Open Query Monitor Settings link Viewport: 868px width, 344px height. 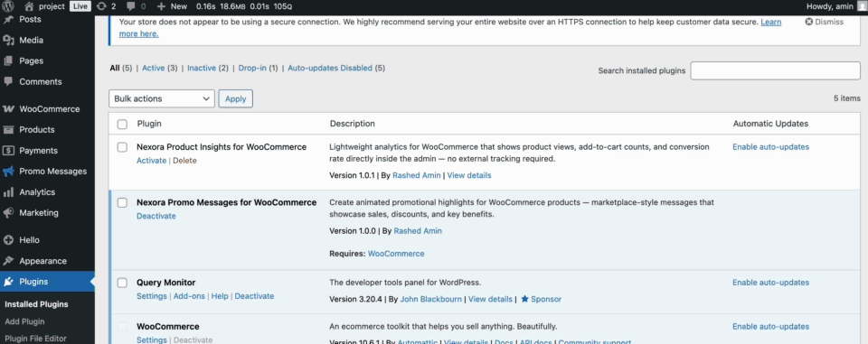152,296
